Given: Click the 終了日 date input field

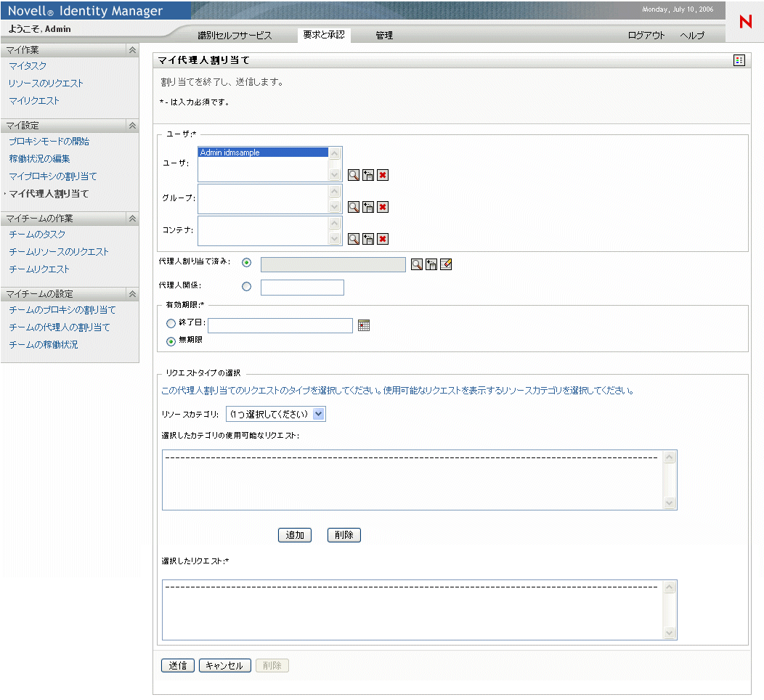Looking at the screenshot, I should coord(280,325).
